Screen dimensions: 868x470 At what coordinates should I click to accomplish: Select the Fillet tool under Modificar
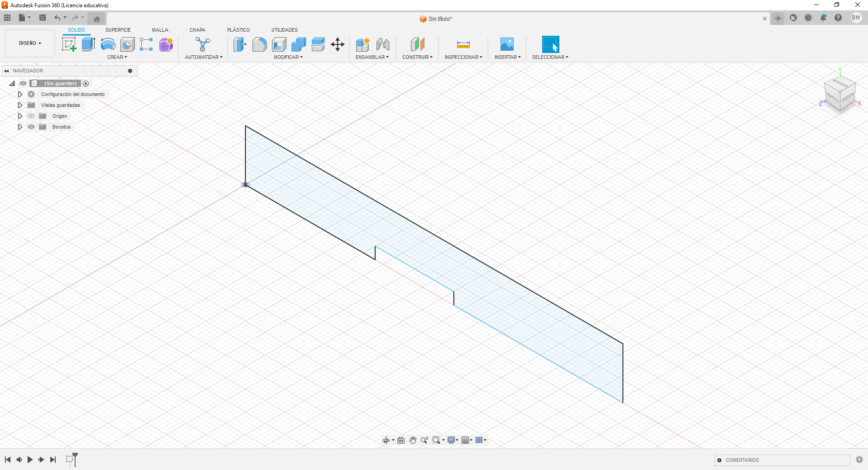[259, 44]
